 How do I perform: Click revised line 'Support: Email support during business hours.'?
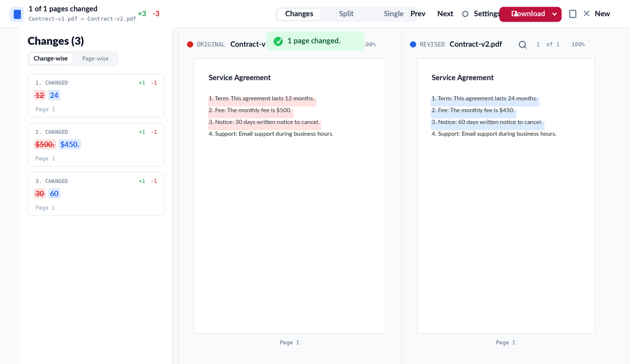494,134
